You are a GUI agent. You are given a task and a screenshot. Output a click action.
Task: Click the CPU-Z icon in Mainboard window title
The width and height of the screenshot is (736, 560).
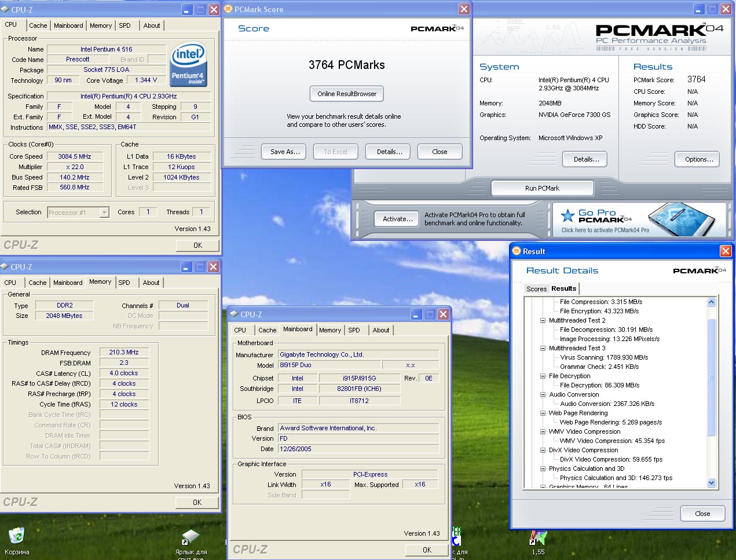235,314
